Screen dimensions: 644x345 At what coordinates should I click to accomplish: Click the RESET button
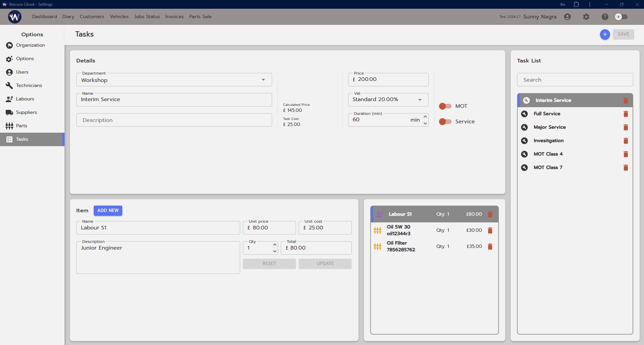pos(269,264)
